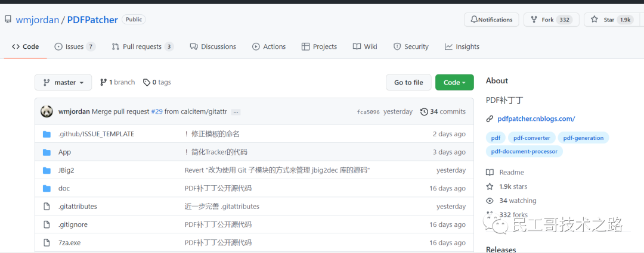Select the pdf-converter topic tag
644x253 pixels.
(x=531, y=138)
